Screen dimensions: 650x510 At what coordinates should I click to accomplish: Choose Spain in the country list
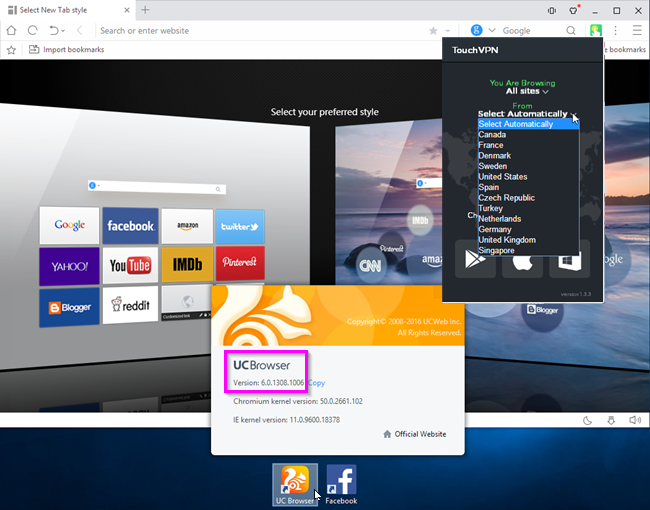click(x=528, y=187)
